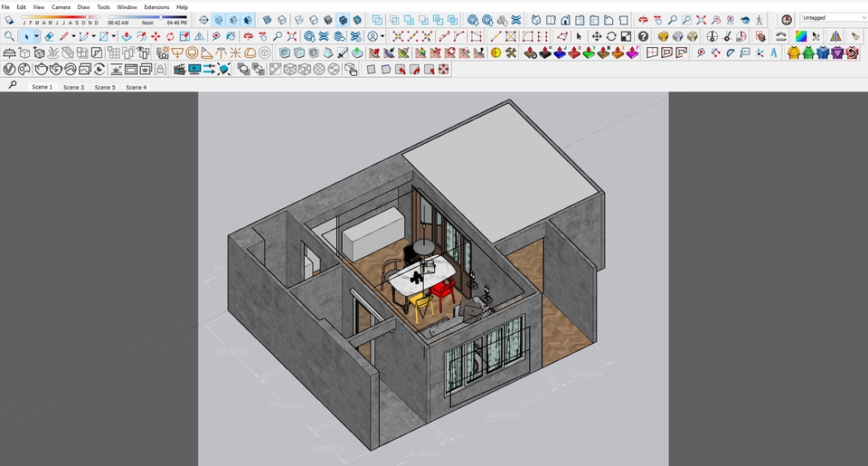Image resolution: width=868 pixels, height=466 pixels.
Task: Open the Untagged tag dropdown
Action: tap(833, 17)
